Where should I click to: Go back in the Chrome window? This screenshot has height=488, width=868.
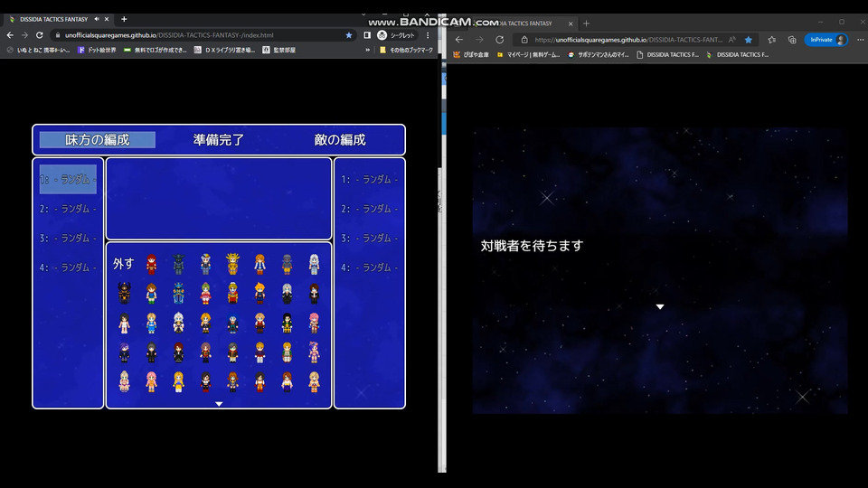[10, 35]
